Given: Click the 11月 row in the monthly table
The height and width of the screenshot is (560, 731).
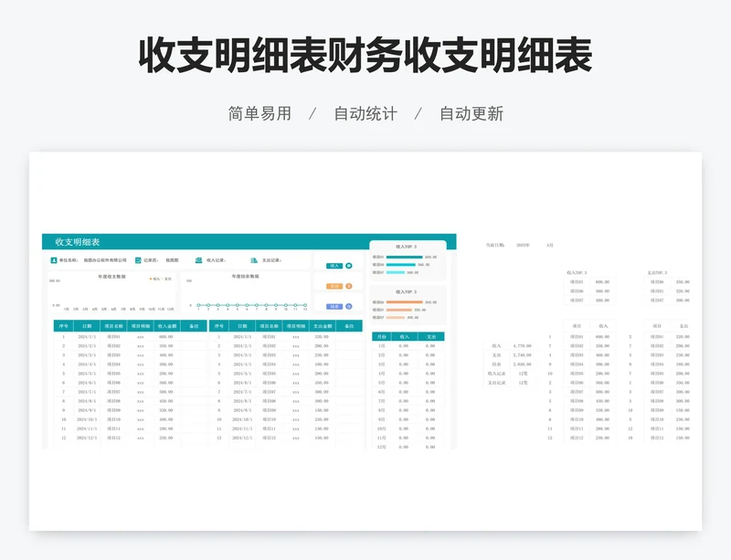Looking at the screenshot, I should tap(408, 438).
